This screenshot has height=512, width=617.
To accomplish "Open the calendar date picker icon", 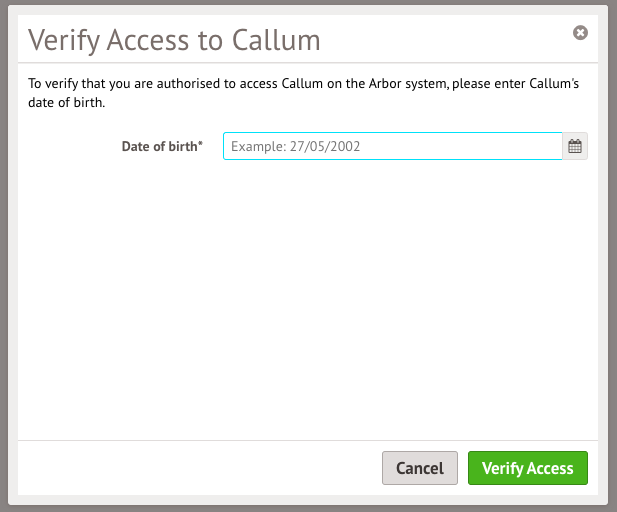I will pos(575,146).
